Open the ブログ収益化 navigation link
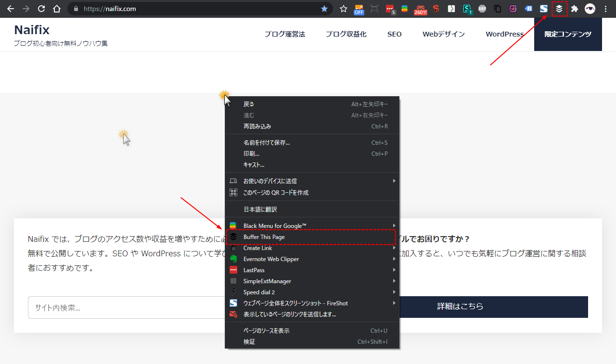Image resolution: width=616 pixels, height=364 pixels. [346, 34]
